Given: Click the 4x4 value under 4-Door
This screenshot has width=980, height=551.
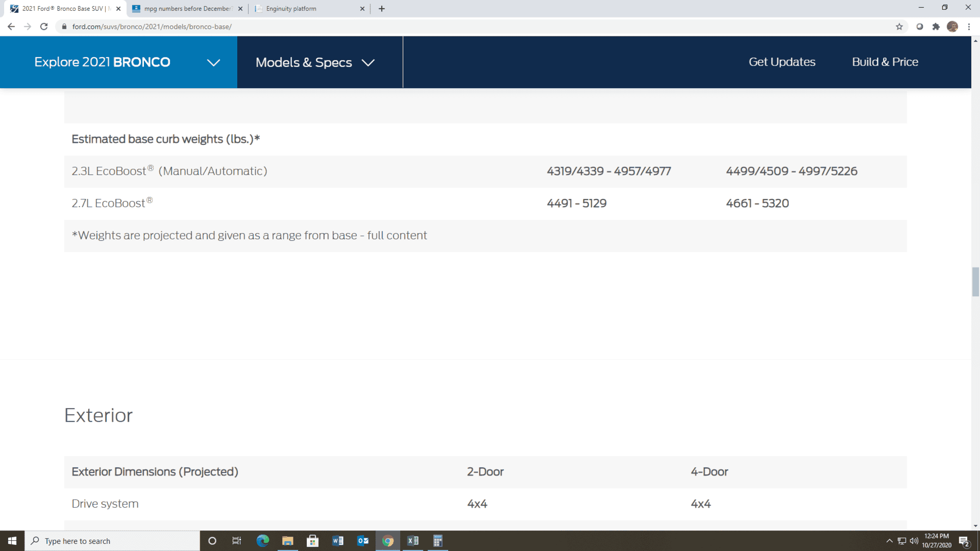Looking at the screenshot, I should click(x=700, y=504).
